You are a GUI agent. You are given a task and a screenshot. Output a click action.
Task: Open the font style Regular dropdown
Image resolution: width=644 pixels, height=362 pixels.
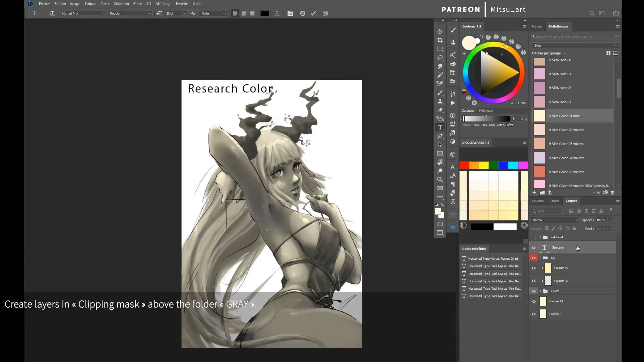click(130, 13)
